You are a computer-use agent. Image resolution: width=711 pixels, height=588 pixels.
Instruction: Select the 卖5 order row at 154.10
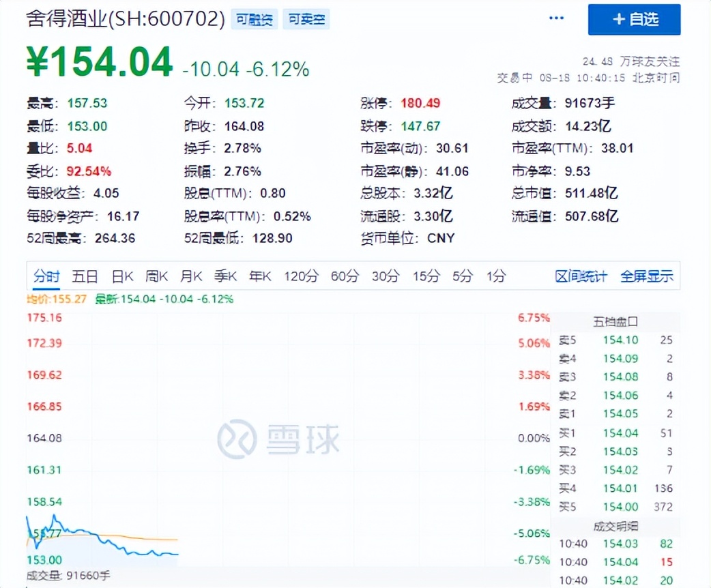click(x=615, y=340)
